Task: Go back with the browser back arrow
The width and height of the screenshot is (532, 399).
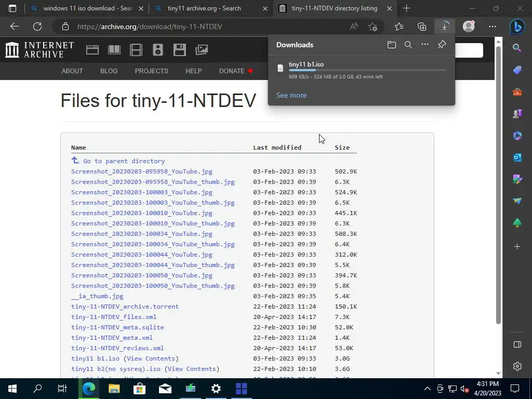Action: (14, 26)
